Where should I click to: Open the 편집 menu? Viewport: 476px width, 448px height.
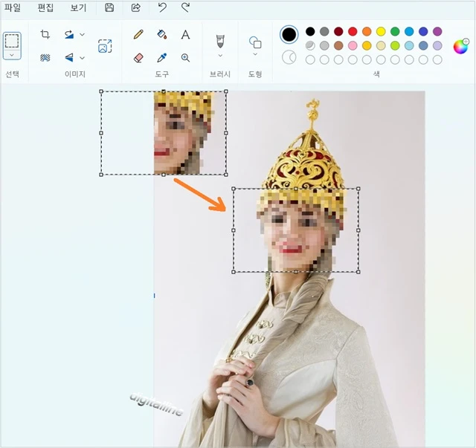coord(45,7)
